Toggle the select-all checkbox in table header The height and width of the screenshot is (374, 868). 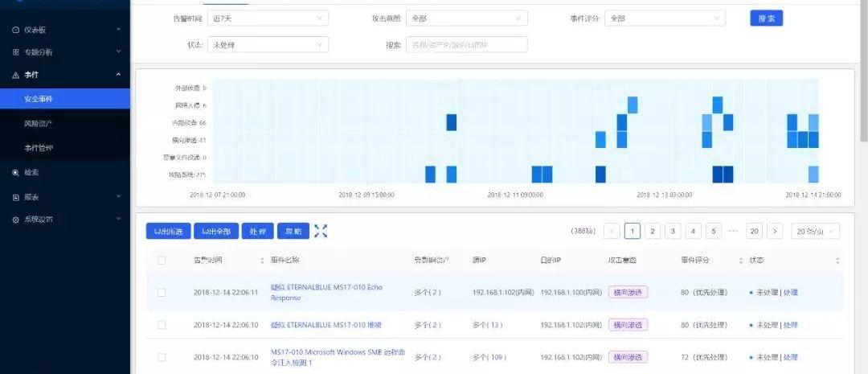pyautogui.click(x=162, y=261)
